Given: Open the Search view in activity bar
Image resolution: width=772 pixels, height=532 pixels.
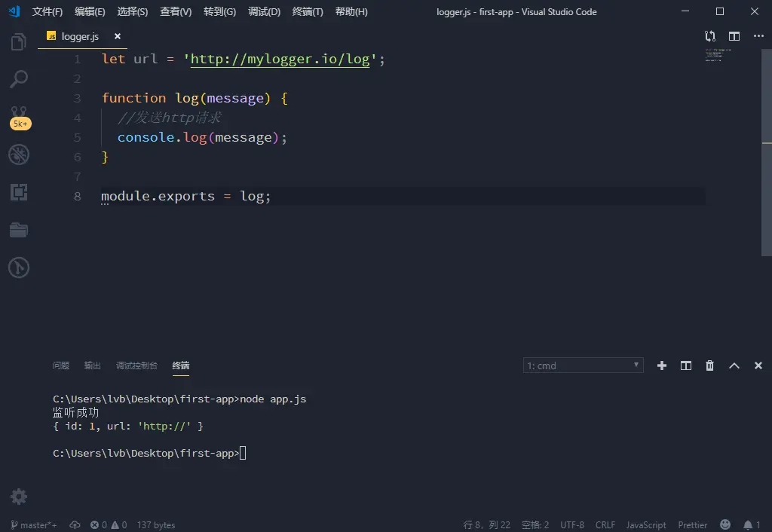Looking at the screenshot, I should click(19, 78).
